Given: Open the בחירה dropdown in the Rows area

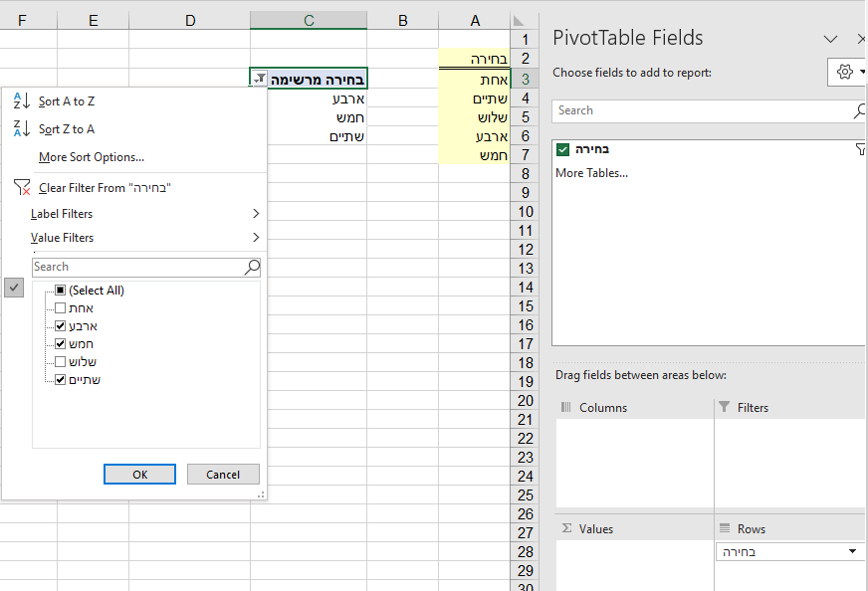Looking at the screenshot, I should click(x=852, y=551).
